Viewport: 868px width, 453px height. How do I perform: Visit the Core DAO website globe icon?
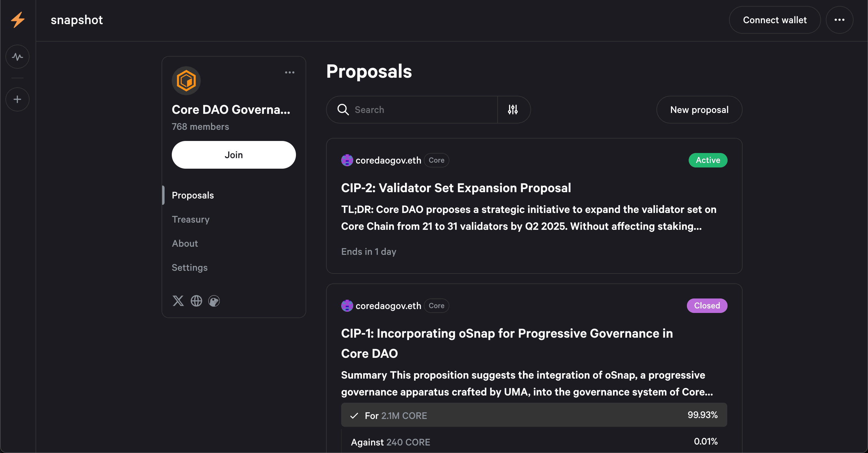(x=197, y=301)
